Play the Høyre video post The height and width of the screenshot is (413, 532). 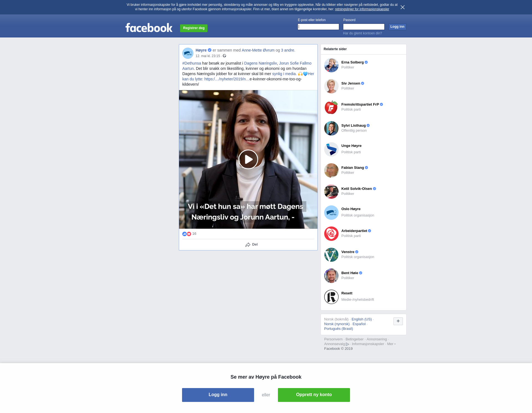[248, 159]
